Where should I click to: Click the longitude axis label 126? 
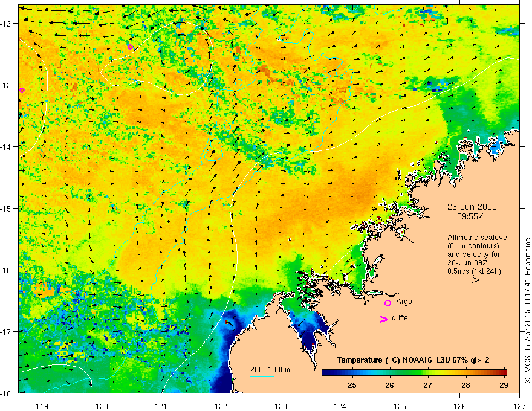tap(459, 406)
